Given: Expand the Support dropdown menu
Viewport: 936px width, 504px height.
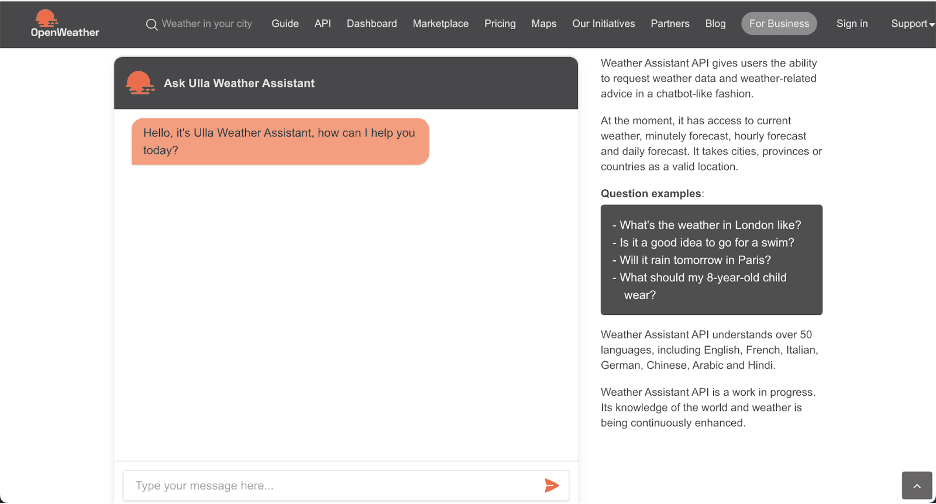Looking at the screenshot, I should 912,24.
